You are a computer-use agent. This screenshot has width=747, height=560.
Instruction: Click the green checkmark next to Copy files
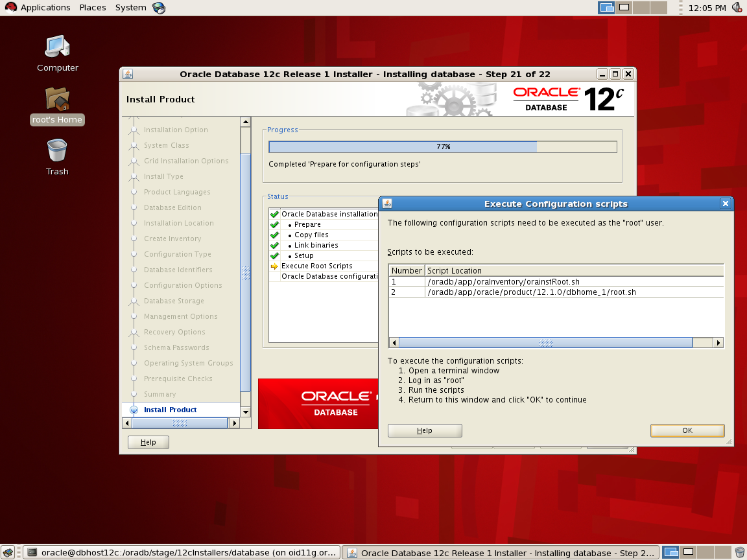click(274, 235)
